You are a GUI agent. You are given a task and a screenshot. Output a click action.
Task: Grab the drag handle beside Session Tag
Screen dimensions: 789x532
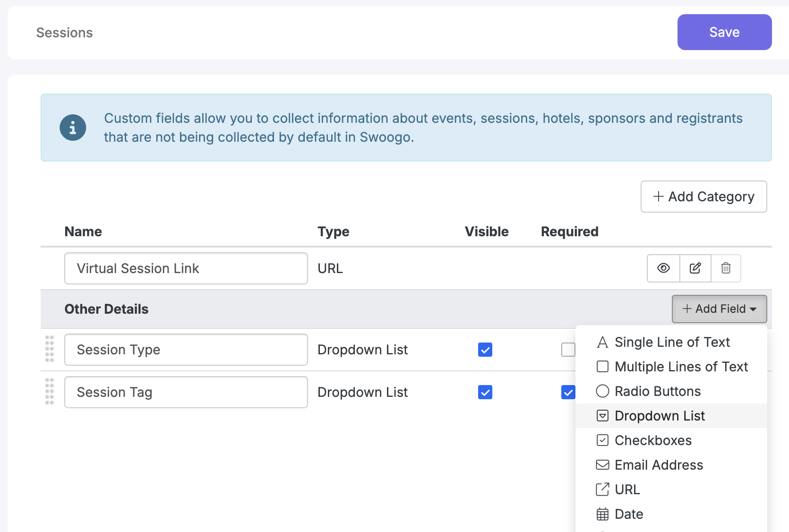point(50,392)
